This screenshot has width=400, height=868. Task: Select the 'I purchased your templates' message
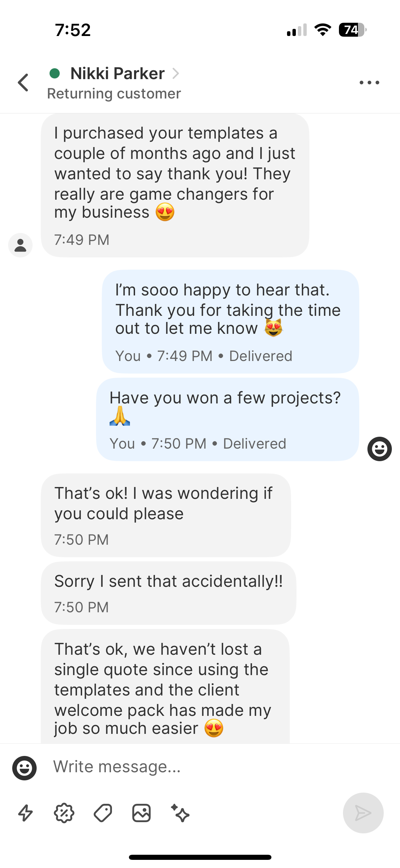[x=175, y=185]
